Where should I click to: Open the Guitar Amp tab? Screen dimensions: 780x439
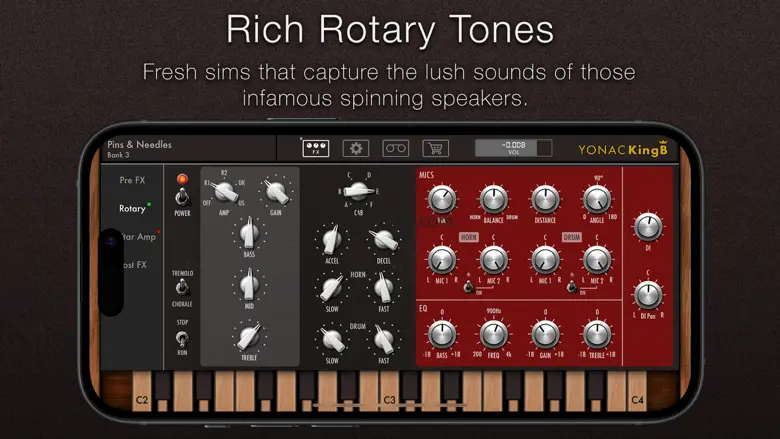[x=139, y=237]
